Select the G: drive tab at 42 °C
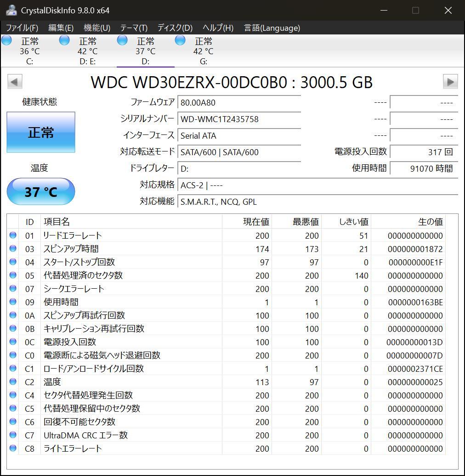The width and height of the screenshot is (465, 476). point(204,50)
